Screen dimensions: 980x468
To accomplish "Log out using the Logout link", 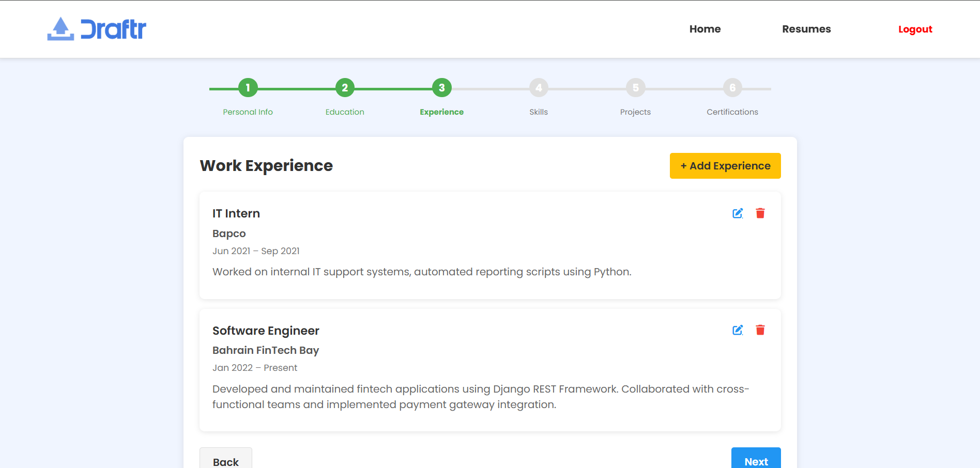I will pos(915,29).
